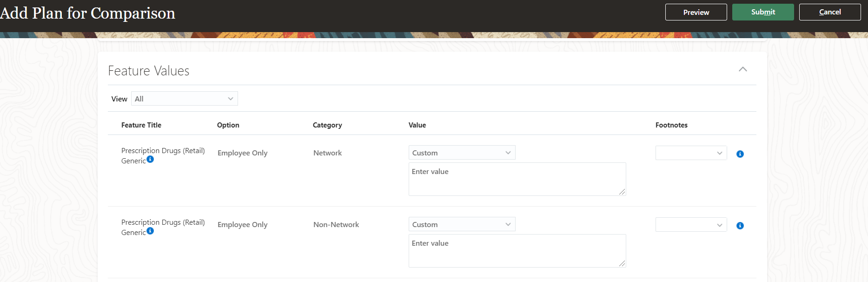Click info icon beside Generic in Non-Network row
Screen dimensions: 868x282
[150, 231]
